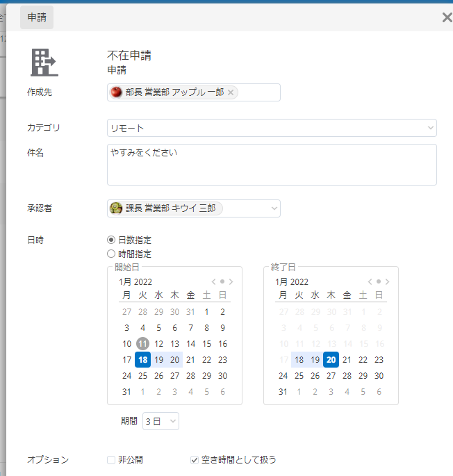Pick day 31 in 終了日 calendar

pyautogui.click(x=283, y=392)
